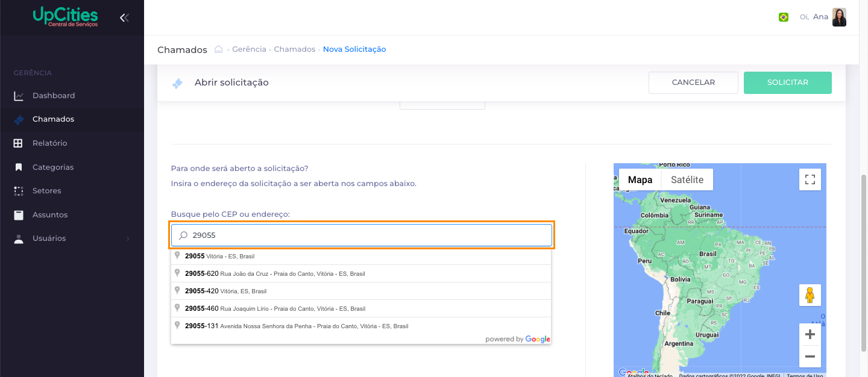Click the Categorias bookmark icon

pos(19,167)
